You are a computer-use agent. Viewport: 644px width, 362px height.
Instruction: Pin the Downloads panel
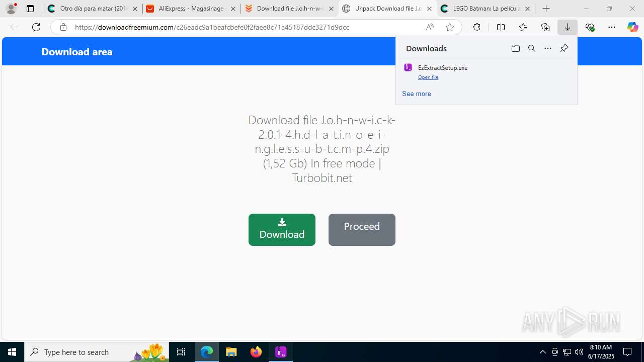564,48
